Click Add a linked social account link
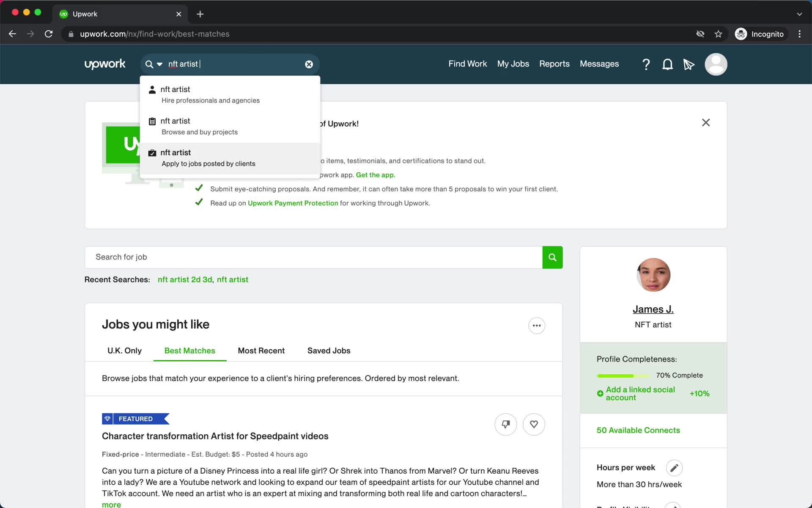Viewport: 812px width, 508px height. click(640, 393)
